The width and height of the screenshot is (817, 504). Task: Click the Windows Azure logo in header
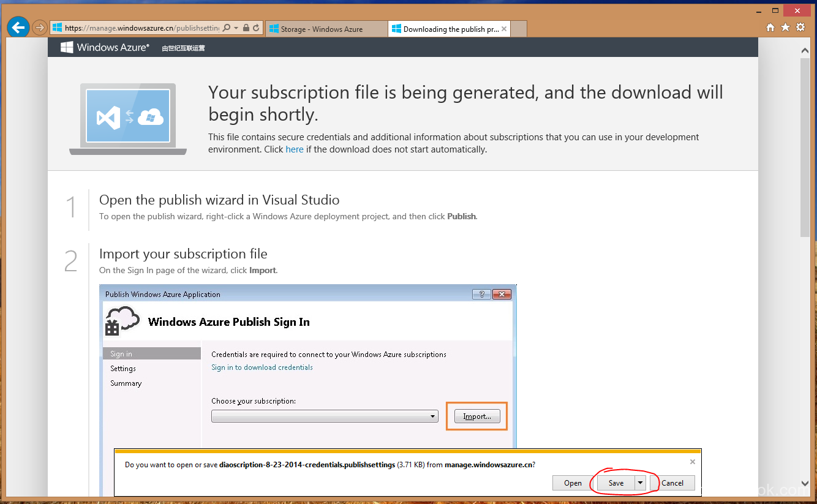click(105, 47)
